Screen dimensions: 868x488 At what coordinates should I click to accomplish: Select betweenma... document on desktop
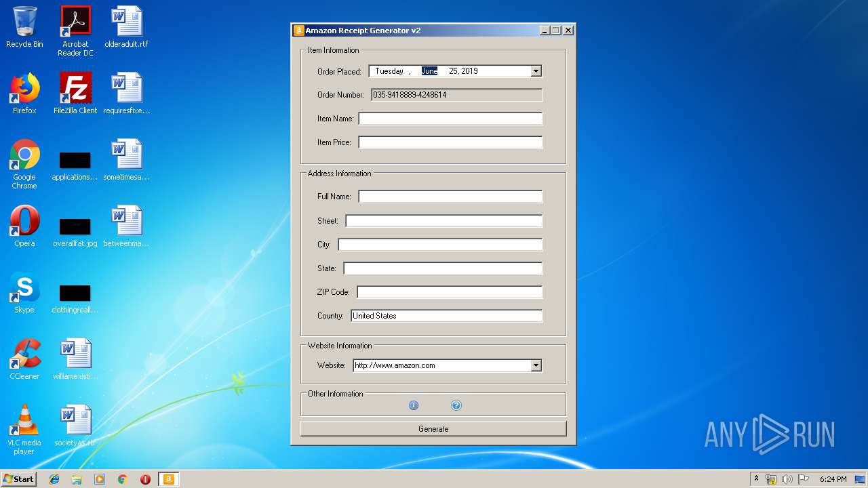click(x=126, y=226)
